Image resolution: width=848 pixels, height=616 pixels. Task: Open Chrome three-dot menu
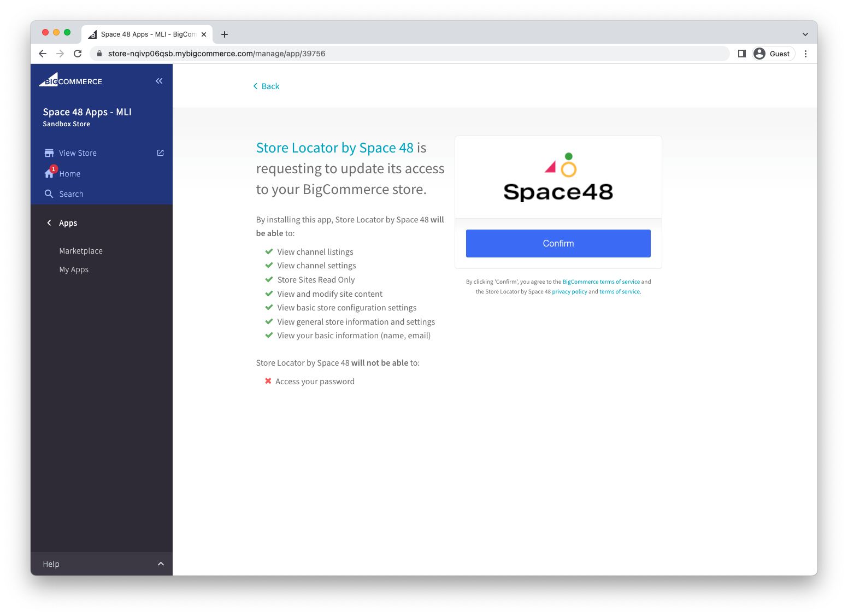(x=805, y=54)
